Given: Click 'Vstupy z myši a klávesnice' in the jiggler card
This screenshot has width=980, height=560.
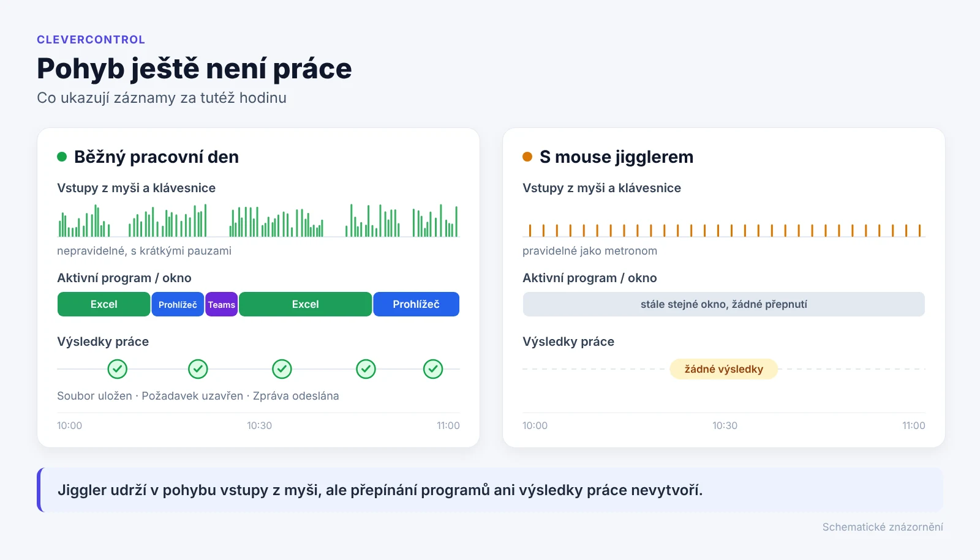Looking at the screenshot, I should tap(601, 188).
